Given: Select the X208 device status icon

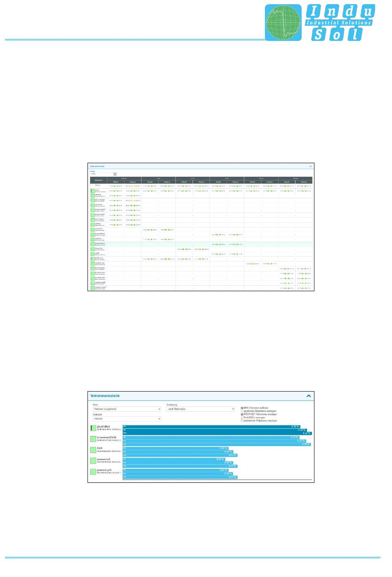Looking at the screenshot, I should coord(93,450).
